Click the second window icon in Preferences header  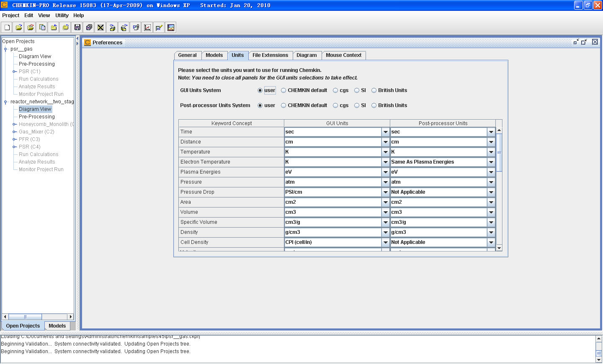(584, 42)
